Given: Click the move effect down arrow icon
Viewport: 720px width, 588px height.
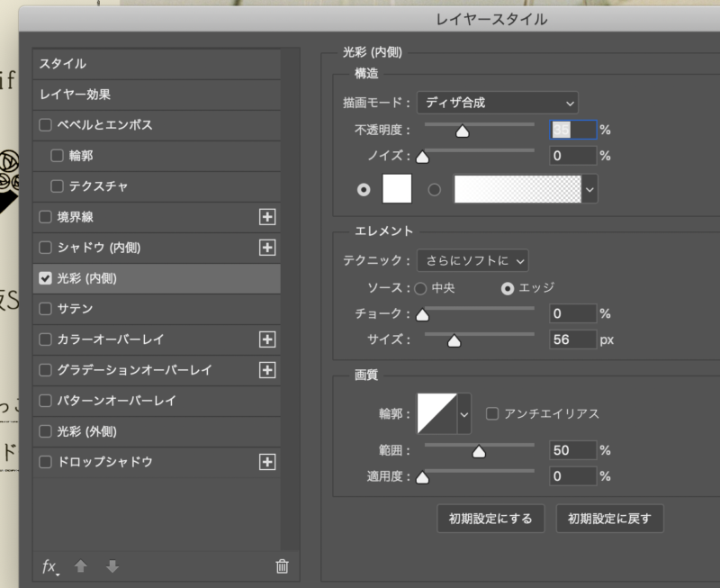Looking at the screenshot, I should (x=112, y=566).
